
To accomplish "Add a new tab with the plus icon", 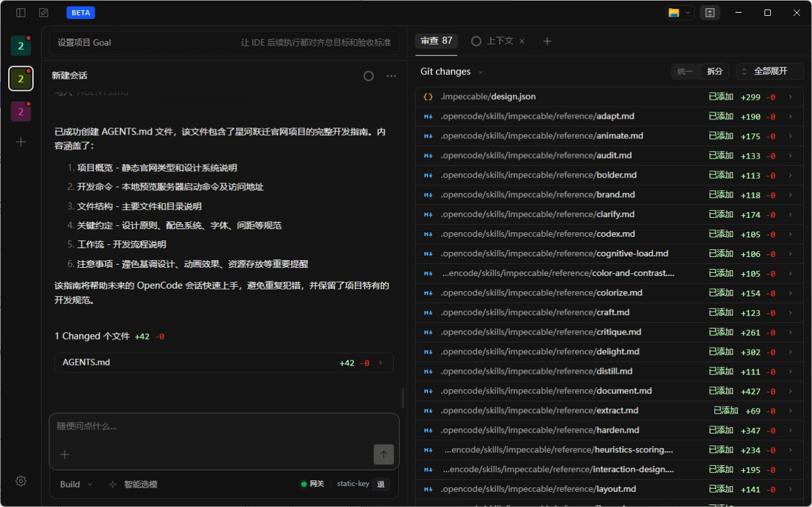I will (x=547, y=41).
